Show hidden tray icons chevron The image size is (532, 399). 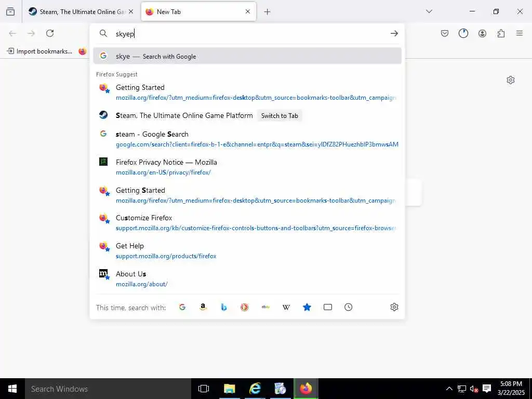tap(449, 389)
